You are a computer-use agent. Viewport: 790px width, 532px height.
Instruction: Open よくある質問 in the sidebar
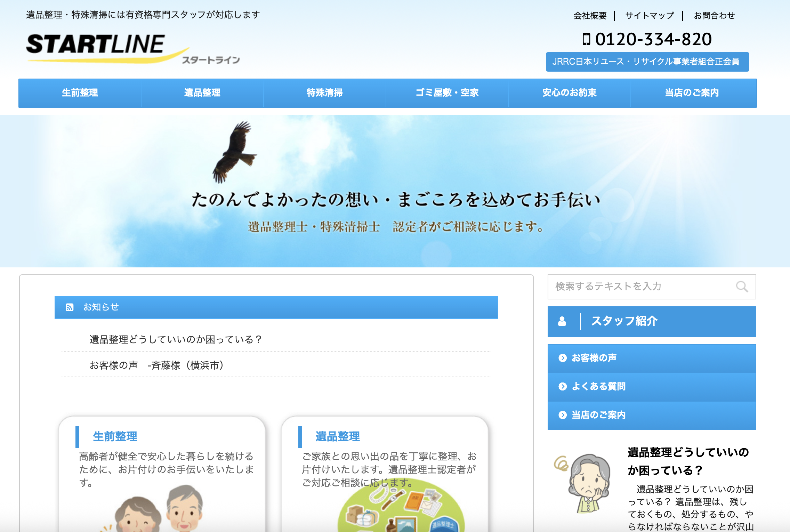(x=652, y=387)
